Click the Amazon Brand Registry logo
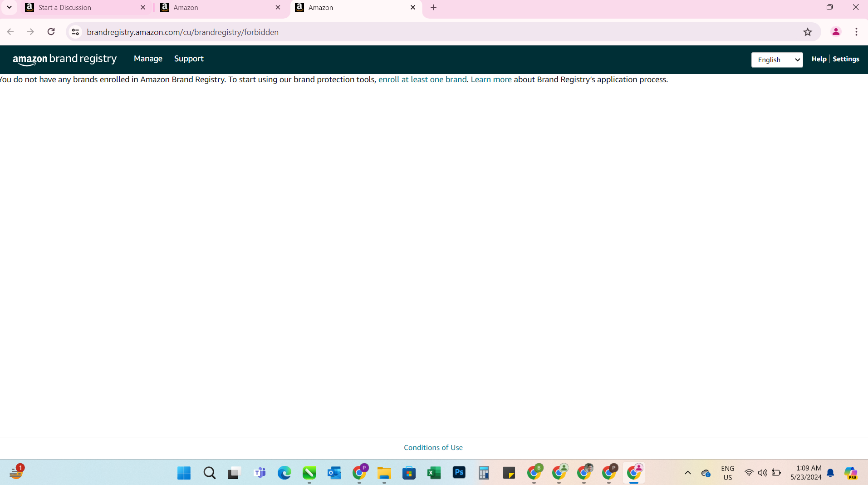This screenshot has width=868, height=485. pos(64,59)
